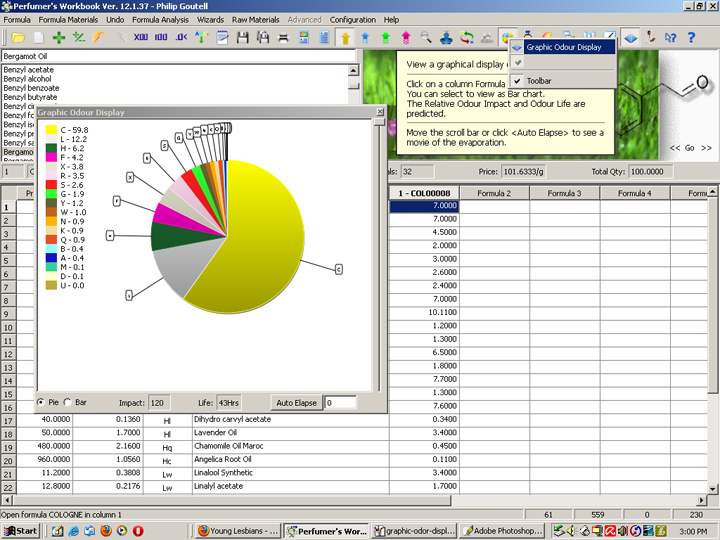The image size is (720, 540).
Task: Click the Formula 3 column header
Action: (564, 193)
